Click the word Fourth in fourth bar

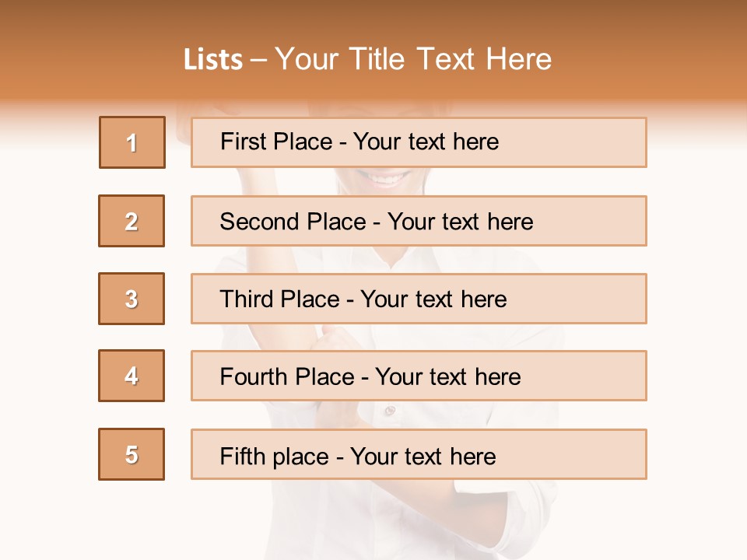254,377
